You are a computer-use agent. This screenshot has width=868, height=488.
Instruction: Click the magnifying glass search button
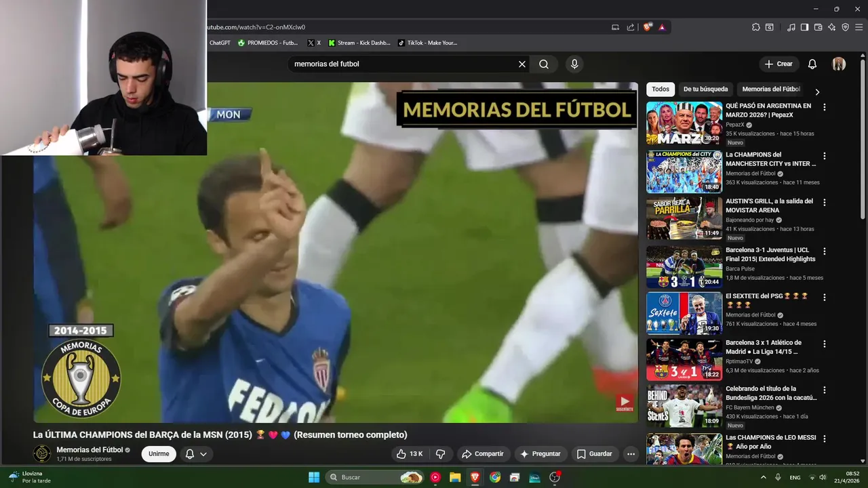[x=544, y=64]
